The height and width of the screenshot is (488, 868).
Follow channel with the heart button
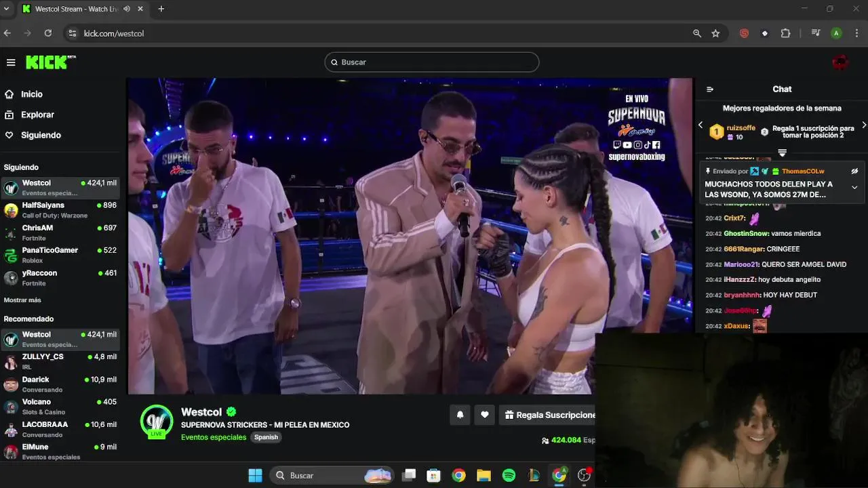point(484,415)
